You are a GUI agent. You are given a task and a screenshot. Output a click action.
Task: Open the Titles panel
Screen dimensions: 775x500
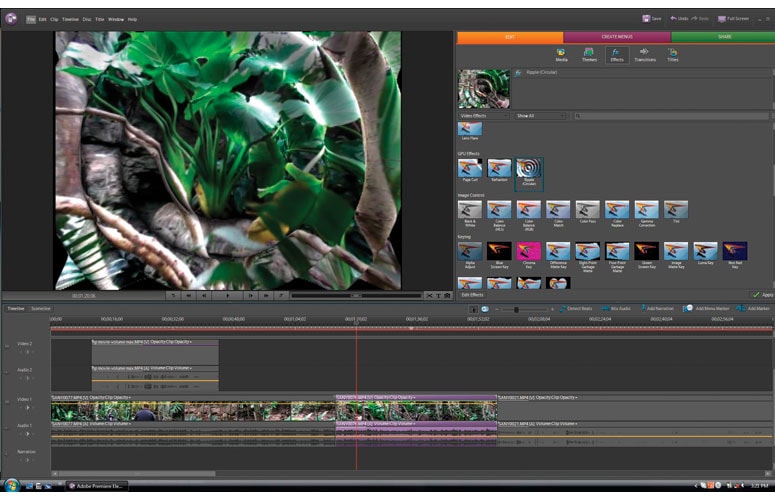pyautogui.click(x=673, y=55)
